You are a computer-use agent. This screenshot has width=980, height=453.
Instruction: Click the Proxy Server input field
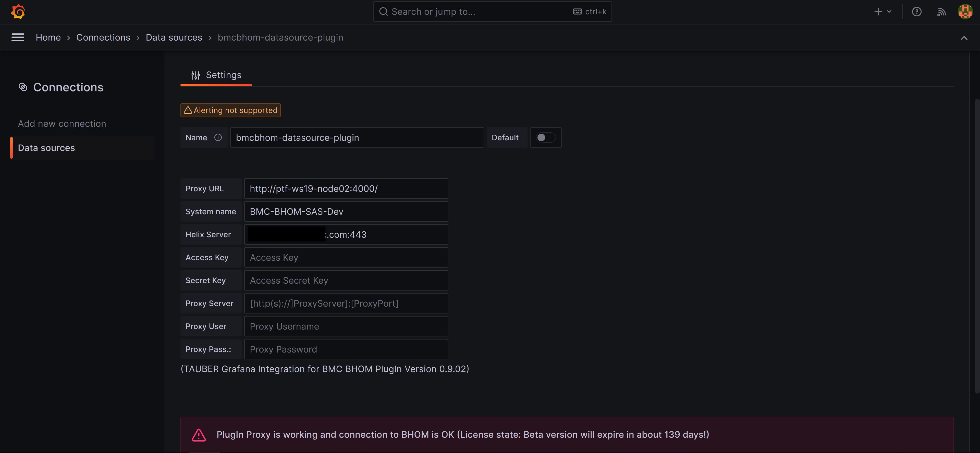coord(346,303)
